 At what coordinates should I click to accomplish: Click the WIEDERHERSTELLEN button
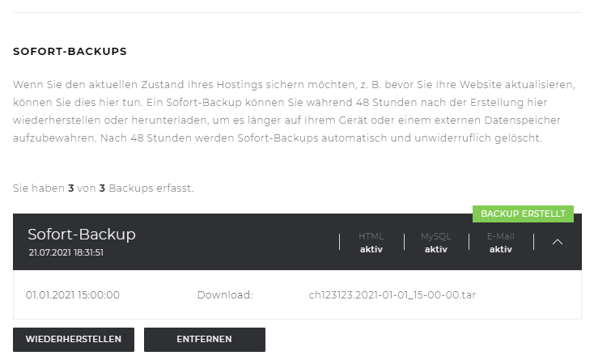tap(74, 340)
